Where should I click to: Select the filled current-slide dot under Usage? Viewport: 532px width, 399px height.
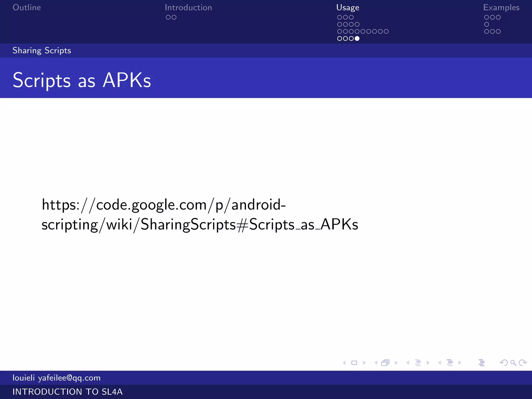[357, 38]
